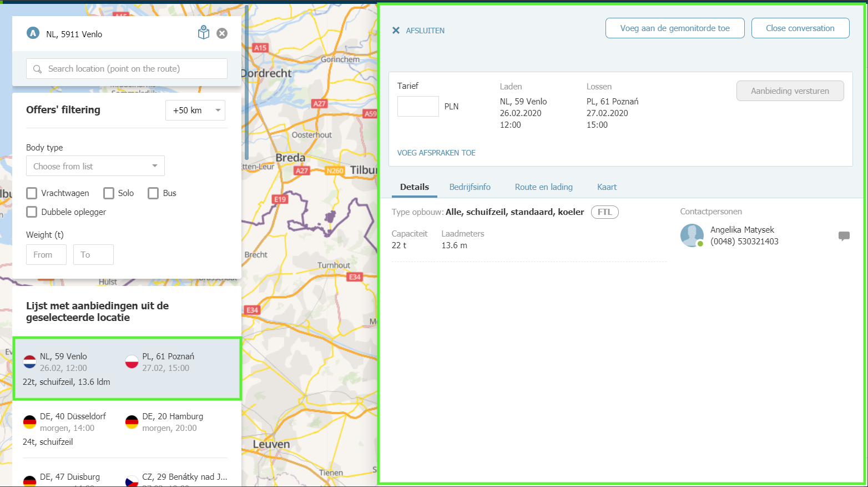Click the E19 road sign on the map
Viewport: 868px width, 487px height.
tap(280, 199)
